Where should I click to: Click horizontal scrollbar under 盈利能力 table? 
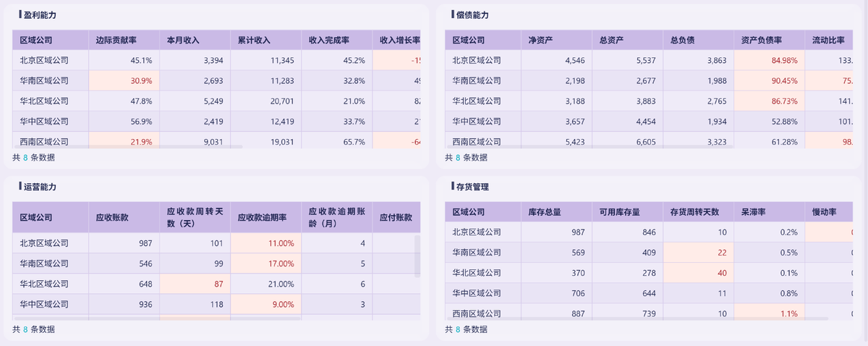pyautogui.click(x=130, y=147)
